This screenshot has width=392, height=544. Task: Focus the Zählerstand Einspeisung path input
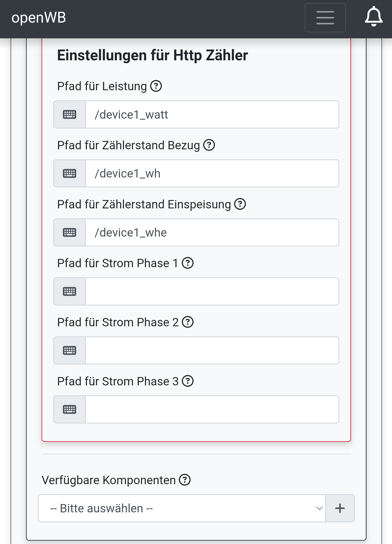[212, 232]
